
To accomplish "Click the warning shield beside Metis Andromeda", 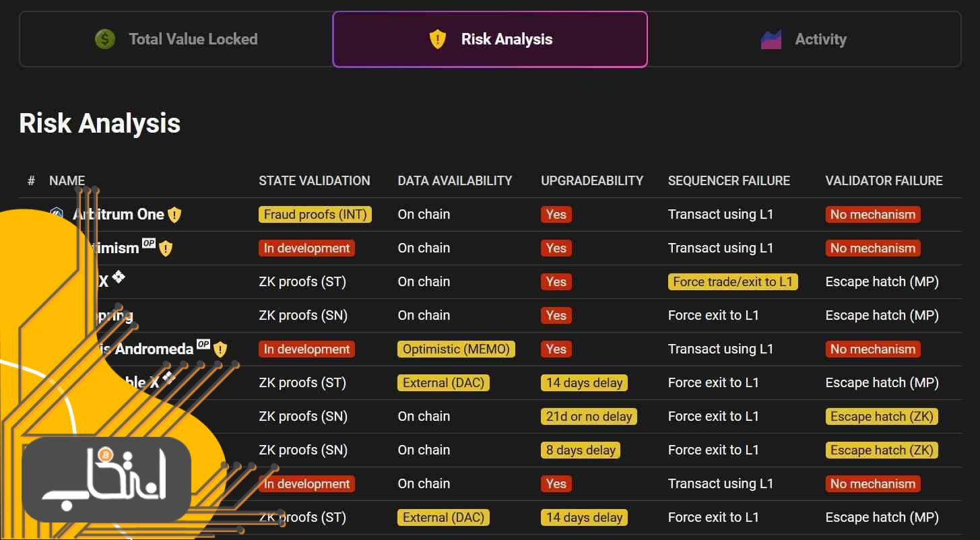I will [x=220, y=349].
